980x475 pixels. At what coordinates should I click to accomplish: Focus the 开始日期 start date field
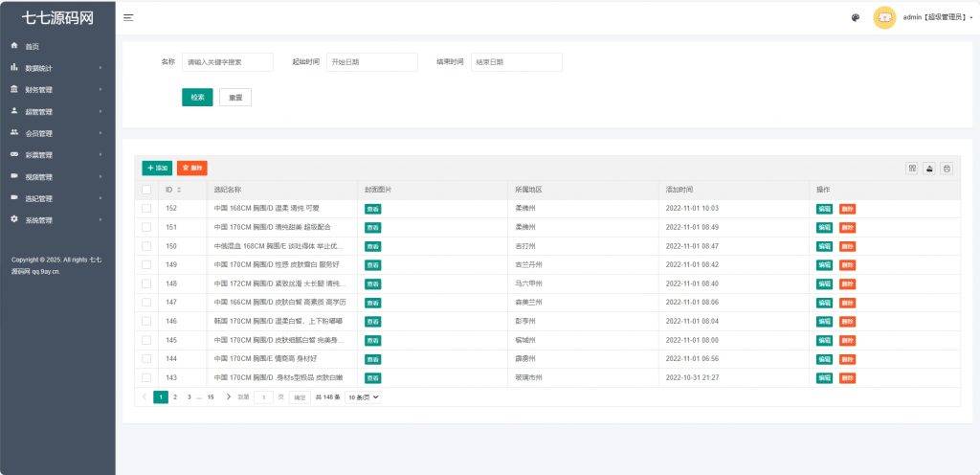[372, 62]
